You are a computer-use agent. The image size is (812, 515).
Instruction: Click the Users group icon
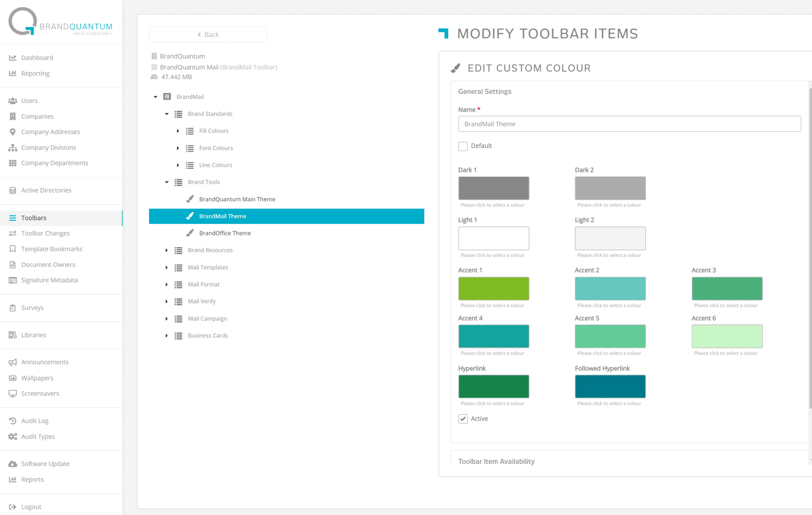(13, 101)
